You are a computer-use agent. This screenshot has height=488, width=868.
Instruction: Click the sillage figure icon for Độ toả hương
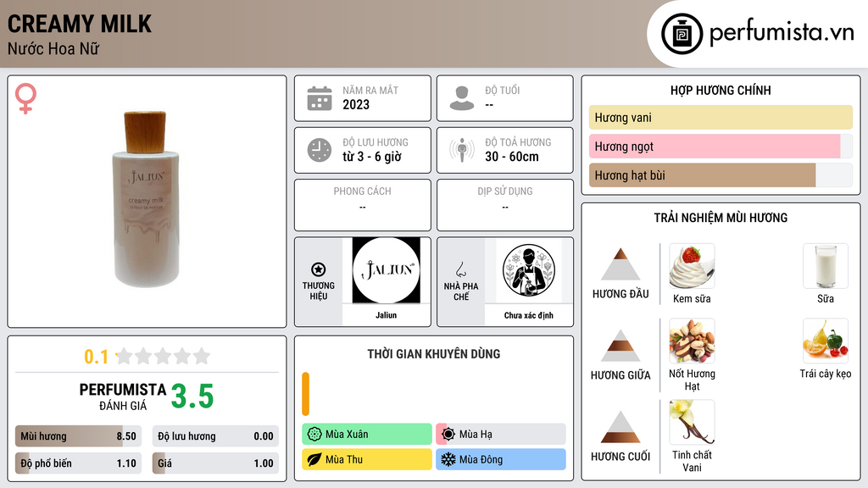(462, 150)
